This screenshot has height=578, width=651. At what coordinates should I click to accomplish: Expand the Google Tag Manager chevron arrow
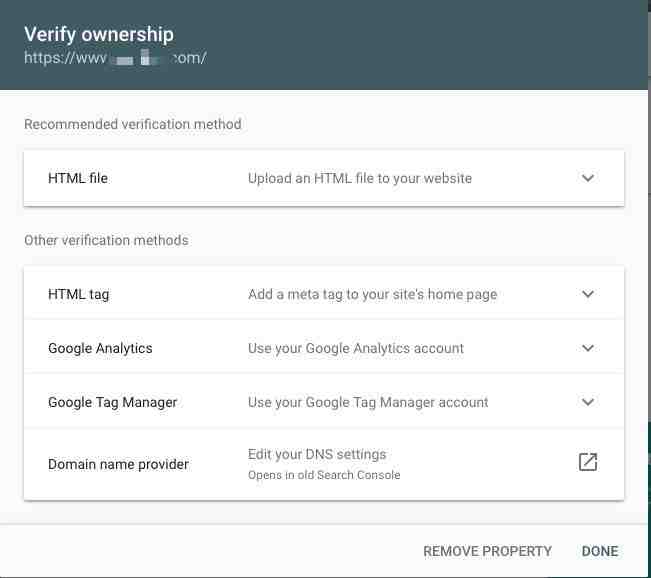[587, 402]
